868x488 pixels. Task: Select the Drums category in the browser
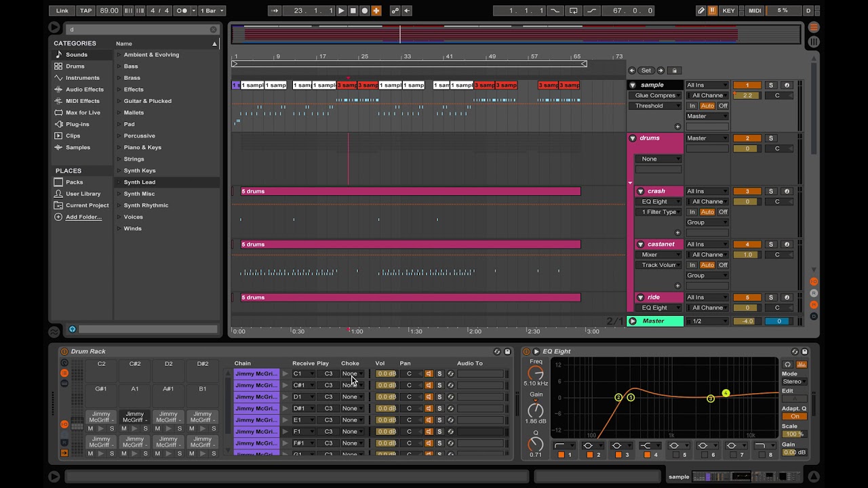75,66
